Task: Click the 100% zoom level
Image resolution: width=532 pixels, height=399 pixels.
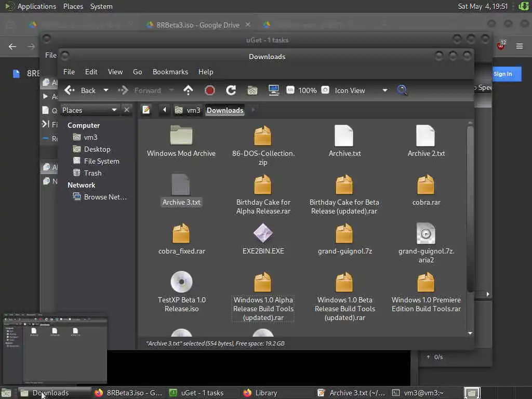Action: (308, 90)
